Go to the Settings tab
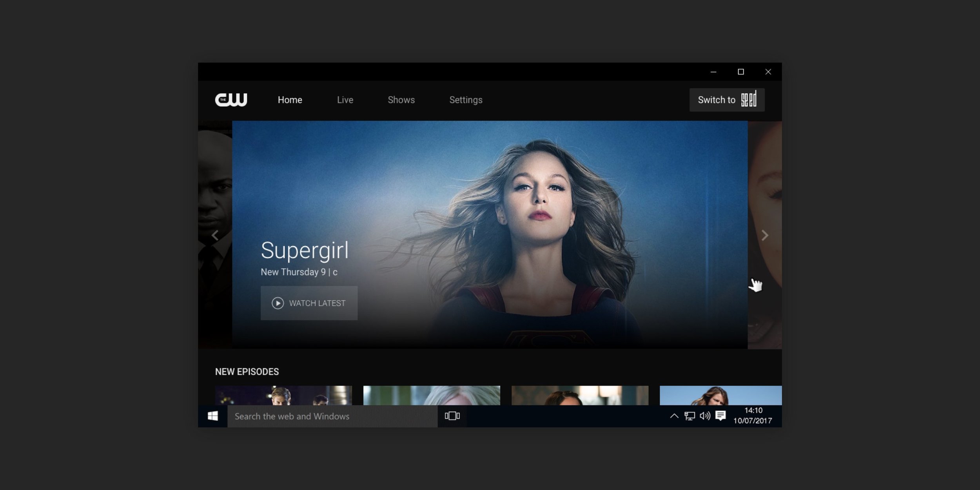 point(466,100)
